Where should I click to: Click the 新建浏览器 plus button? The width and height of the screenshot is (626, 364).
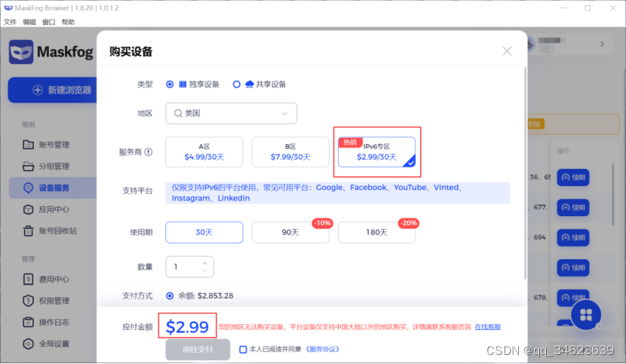click(x=52, y=90)
